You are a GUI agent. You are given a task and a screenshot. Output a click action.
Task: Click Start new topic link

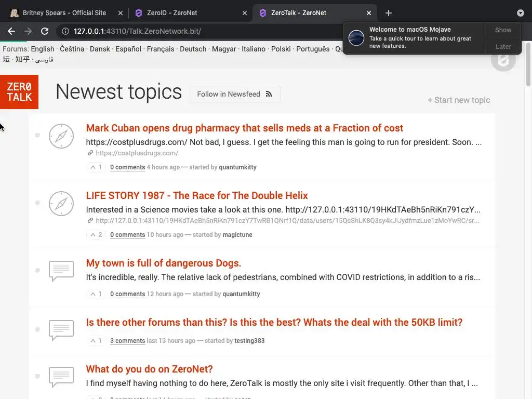459,100
